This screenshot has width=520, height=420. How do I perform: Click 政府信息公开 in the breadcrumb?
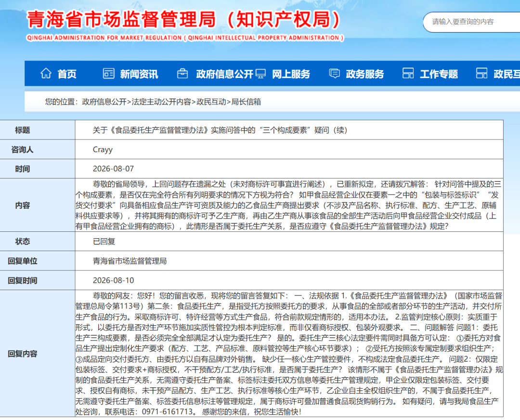pyautogui.click(x=104, y=102)
